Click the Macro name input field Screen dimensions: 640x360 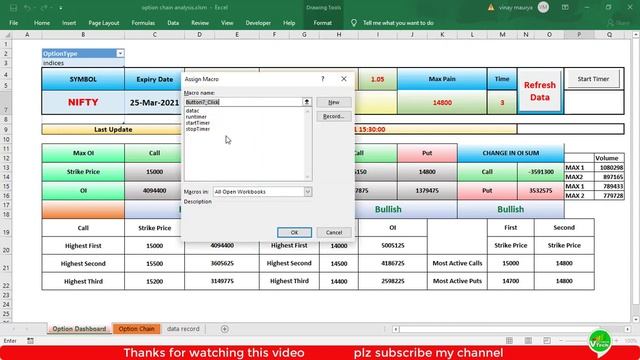pyautogui.click(x=243, y=102)
